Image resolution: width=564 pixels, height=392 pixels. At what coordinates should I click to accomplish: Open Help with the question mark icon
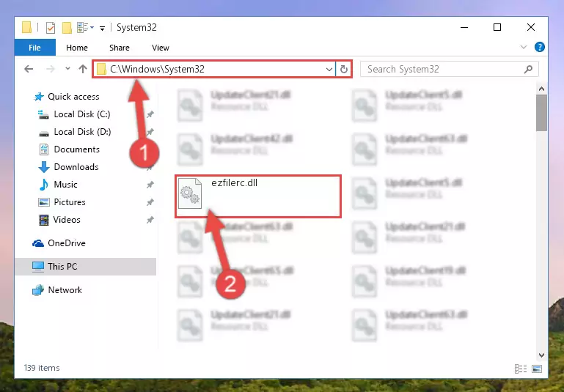[539, 47]
